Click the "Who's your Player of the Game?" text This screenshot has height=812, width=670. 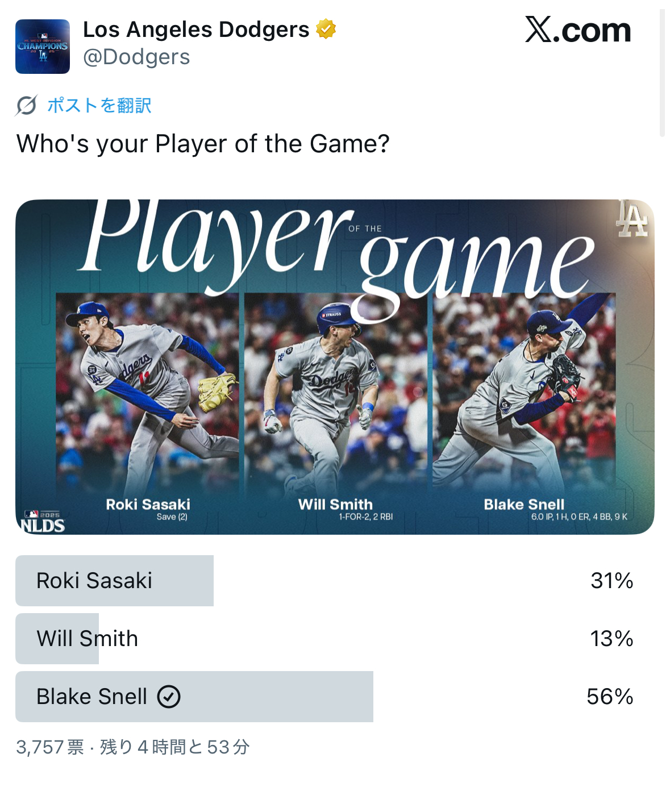click(x=203, y=144)
